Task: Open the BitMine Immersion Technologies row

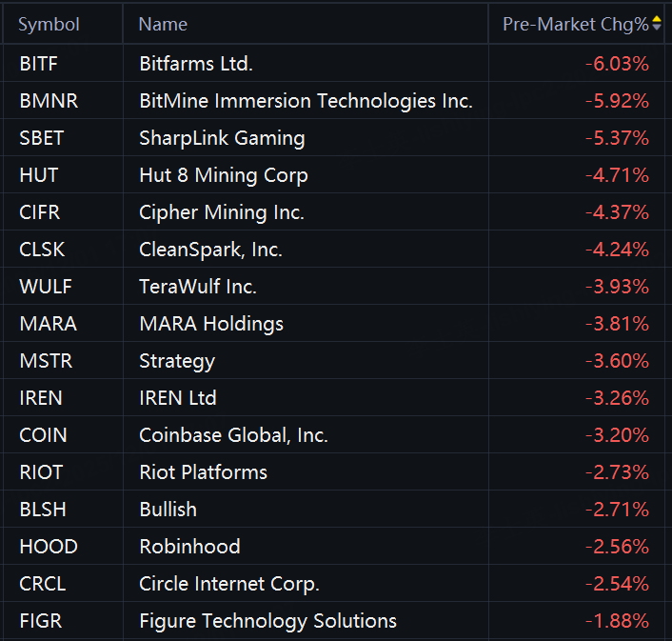Action: [x=306, y=101]
